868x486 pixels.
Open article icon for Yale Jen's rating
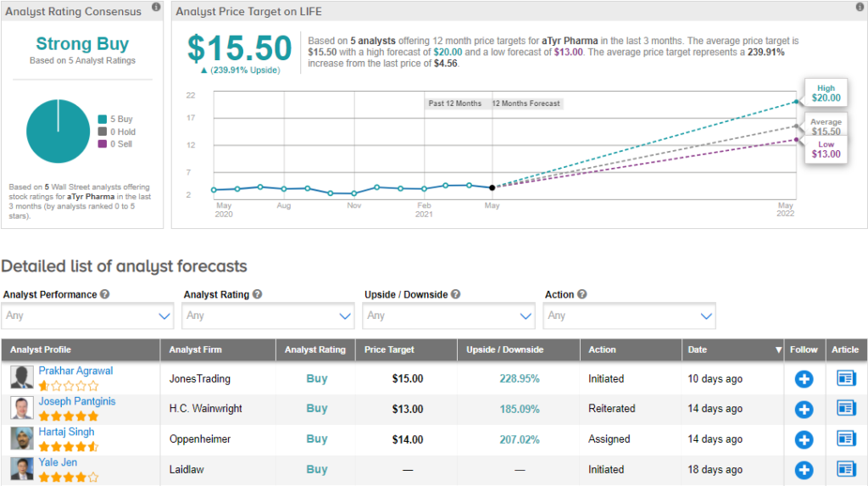coord(846,469)
